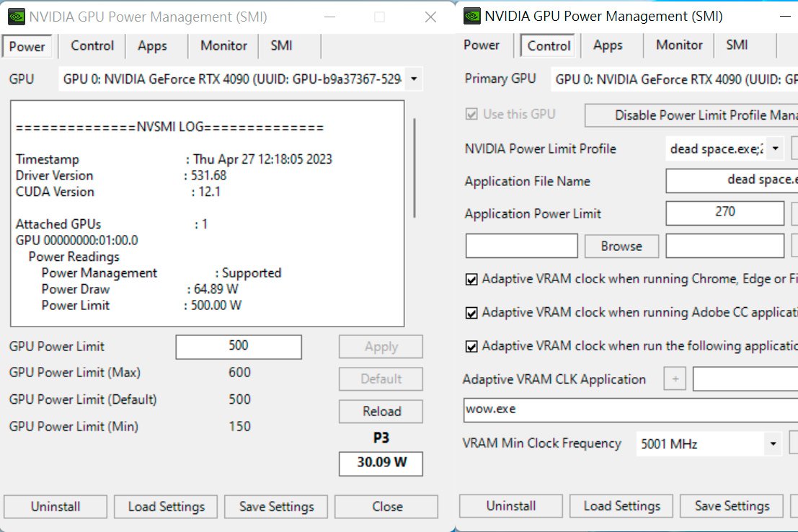Viewport: 798px width, 532px height.
Task: Click the 30.09 W power readout box
Action: (381, 463)
